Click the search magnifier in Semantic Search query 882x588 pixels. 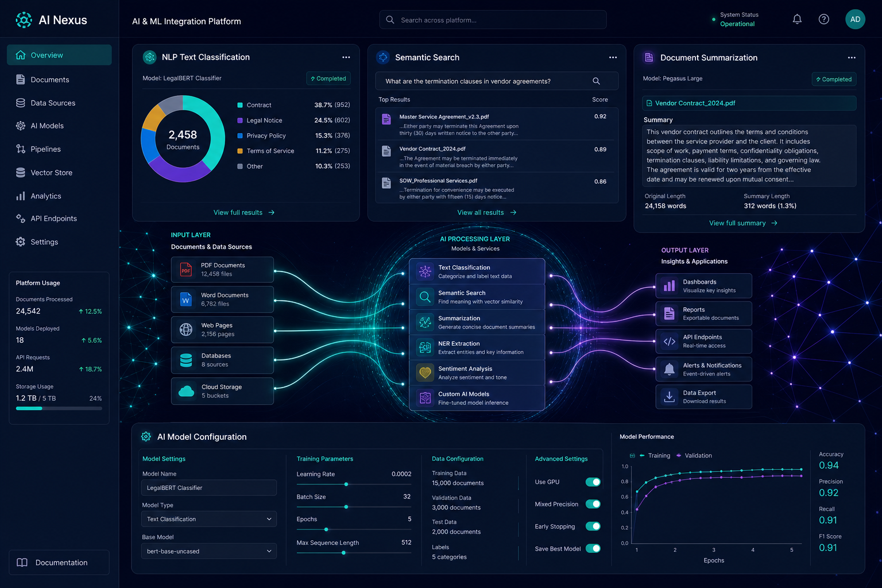point(596,81)
